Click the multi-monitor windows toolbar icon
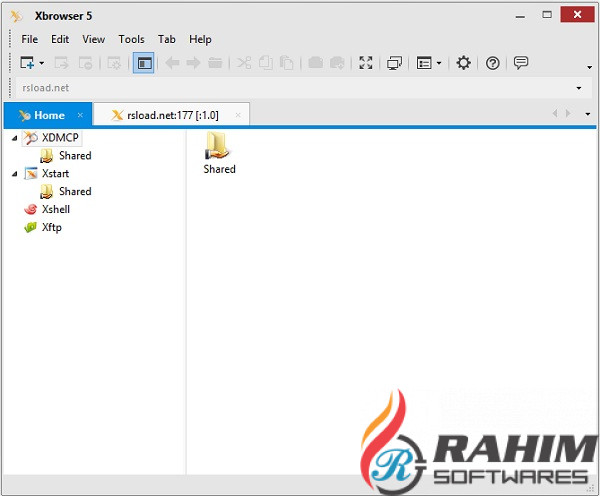600x496 pixels. (394, 63)
